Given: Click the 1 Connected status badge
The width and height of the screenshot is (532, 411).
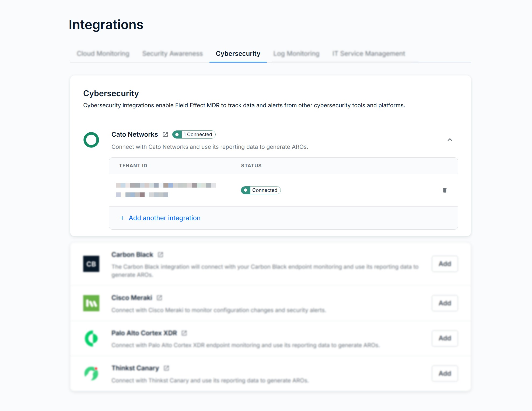Looking at the screenshot, I should 194,134.
